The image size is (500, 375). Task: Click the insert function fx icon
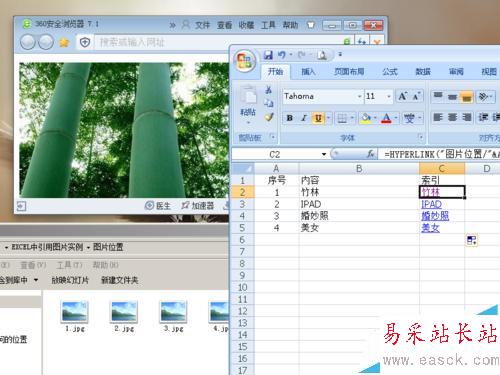pos(370,154)
